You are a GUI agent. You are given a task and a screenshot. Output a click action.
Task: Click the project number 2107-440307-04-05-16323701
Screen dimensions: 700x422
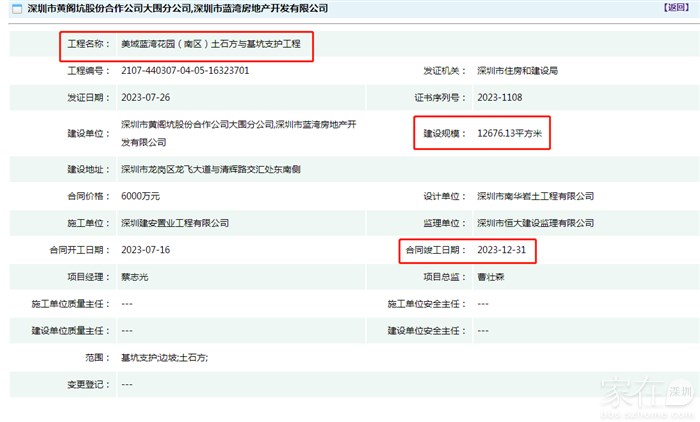185,71
